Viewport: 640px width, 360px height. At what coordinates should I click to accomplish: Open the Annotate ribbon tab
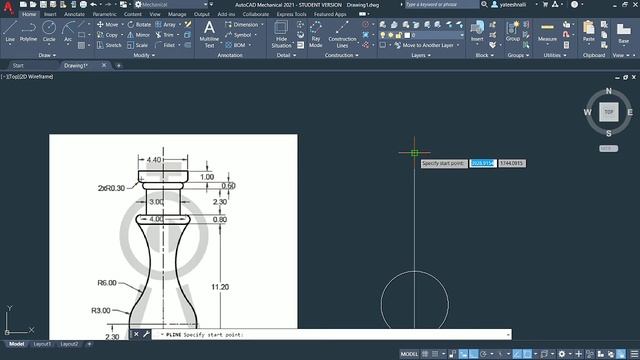pyautogui.click(x=74, y=14)
